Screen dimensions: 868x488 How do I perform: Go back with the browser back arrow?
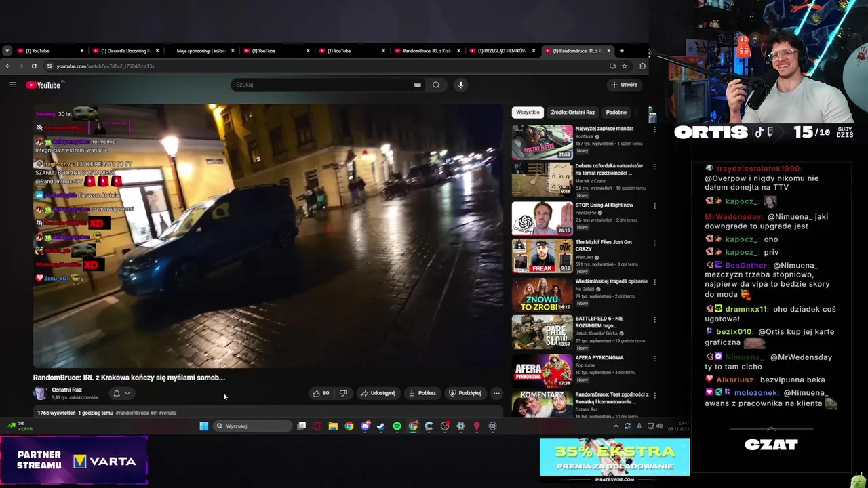[x=7, y=66]
